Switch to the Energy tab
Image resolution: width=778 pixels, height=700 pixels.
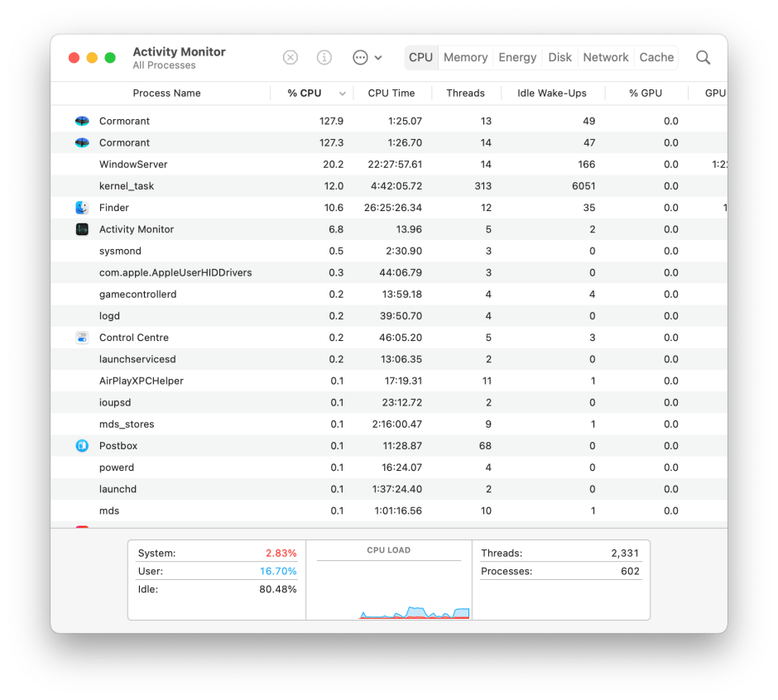tap(517, 57)
